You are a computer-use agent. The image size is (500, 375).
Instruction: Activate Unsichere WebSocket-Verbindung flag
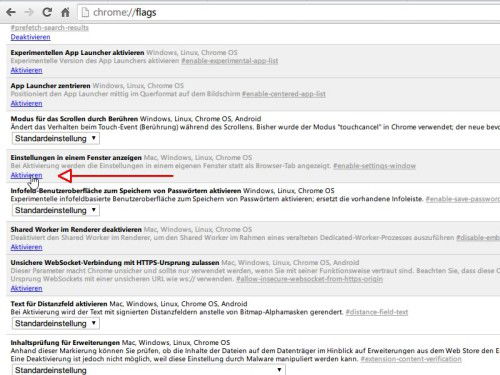click(x=26, y=288)
